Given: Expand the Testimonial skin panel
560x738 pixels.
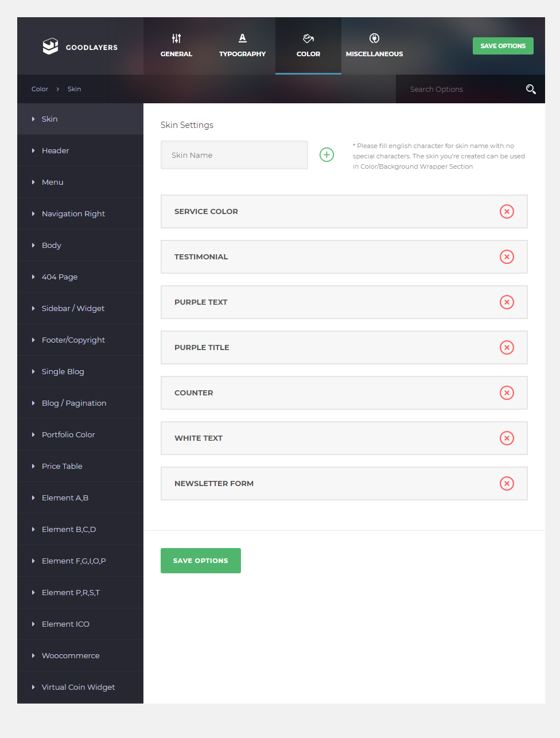Looking at the screenshot, I should tap(344, 257).
